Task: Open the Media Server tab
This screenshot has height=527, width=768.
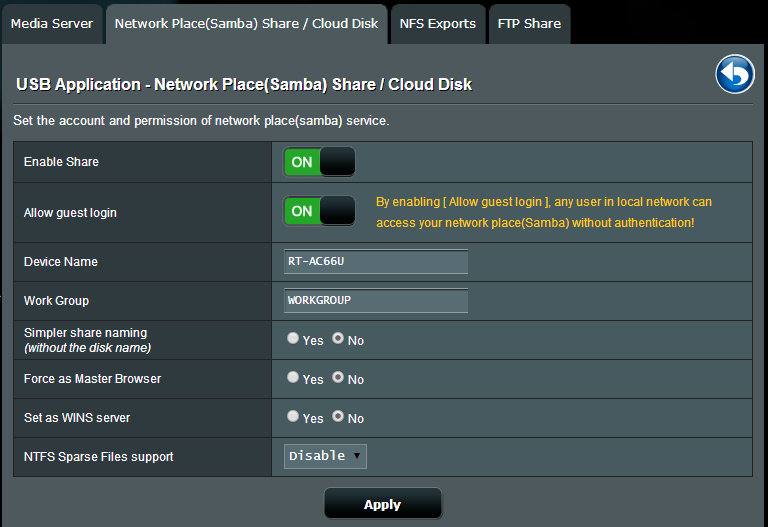Action: click(x=52, y=23)
